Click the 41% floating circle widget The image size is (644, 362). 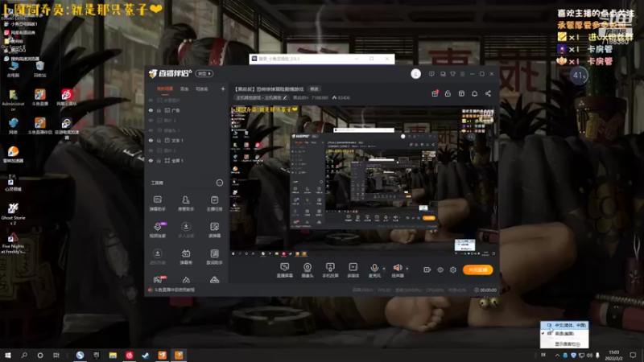click(579, 76)
